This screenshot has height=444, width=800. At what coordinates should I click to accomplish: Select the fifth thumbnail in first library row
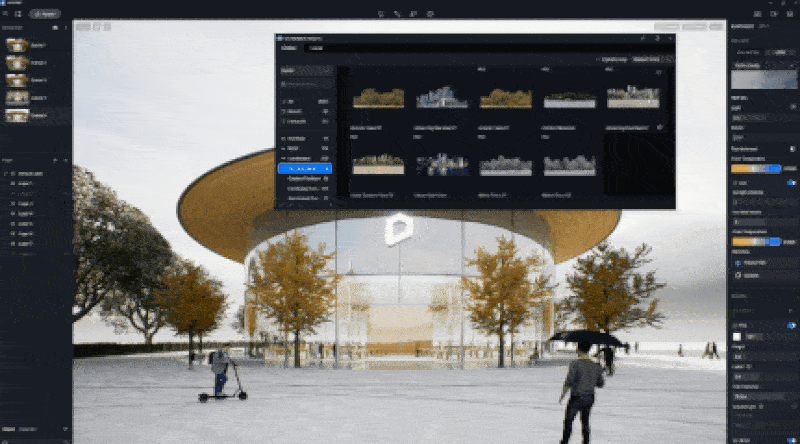point(633,97)
